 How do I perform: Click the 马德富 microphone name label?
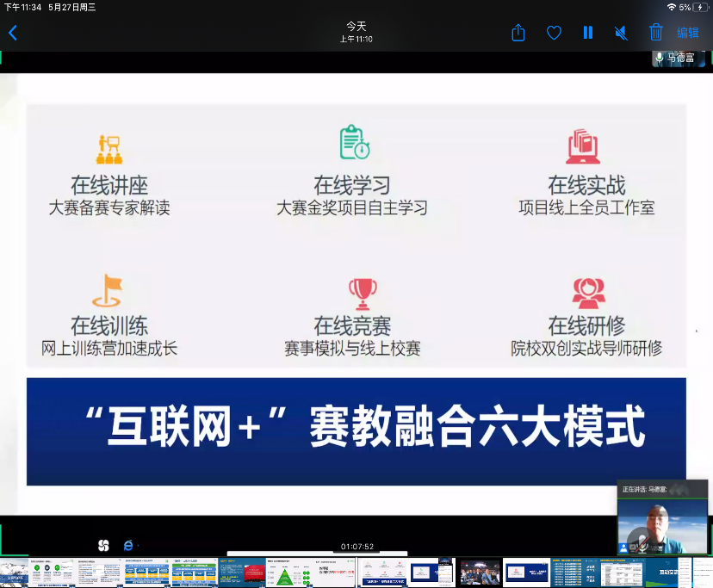pos(679,59)
